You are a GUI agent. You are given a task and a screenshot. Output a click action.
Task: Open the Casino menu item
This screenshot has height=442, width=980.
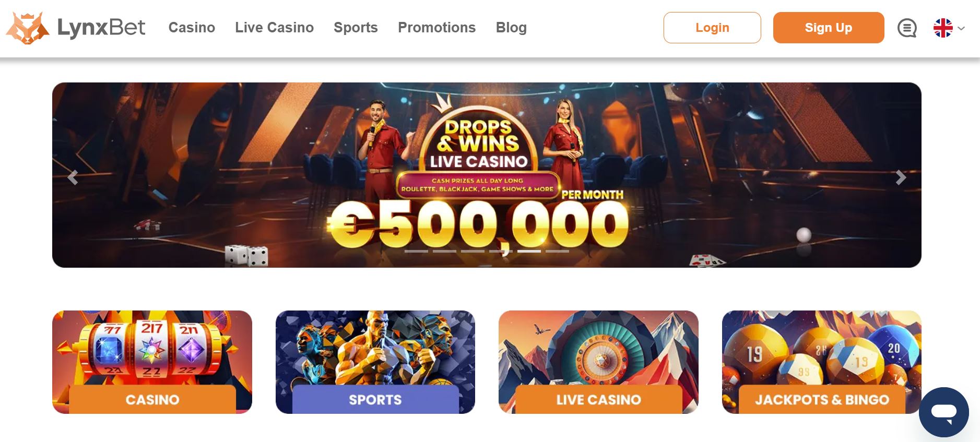[192, 28]
